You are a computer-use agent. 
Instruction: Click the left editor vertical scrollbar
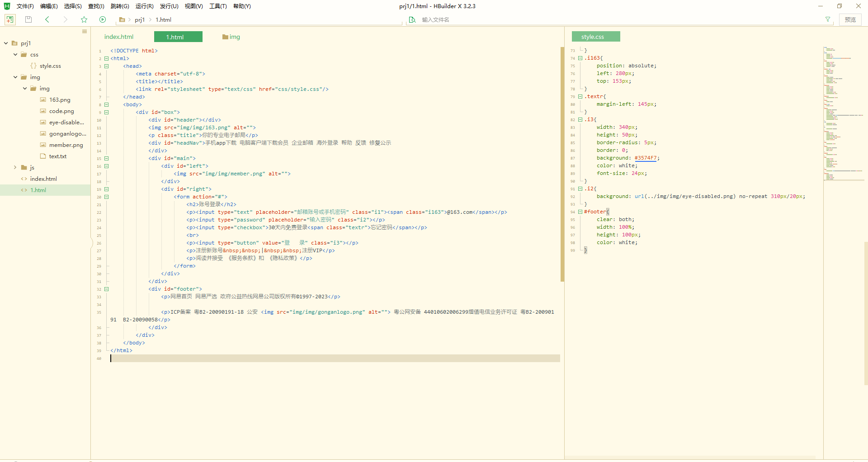[x=562, y=164]
